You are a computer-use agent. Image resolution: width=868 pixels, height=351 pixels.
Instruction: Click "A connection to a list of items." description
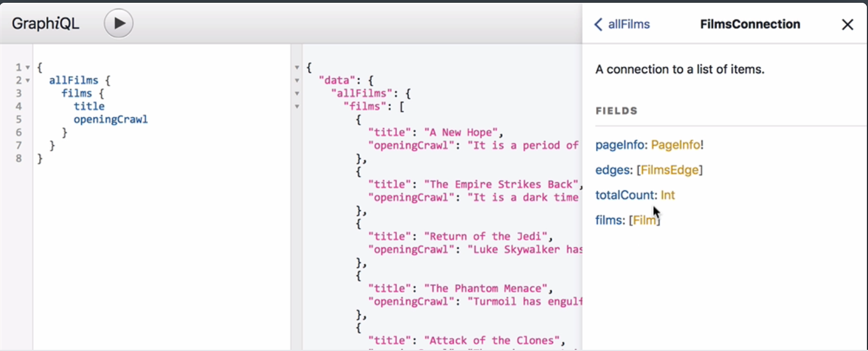680,70
